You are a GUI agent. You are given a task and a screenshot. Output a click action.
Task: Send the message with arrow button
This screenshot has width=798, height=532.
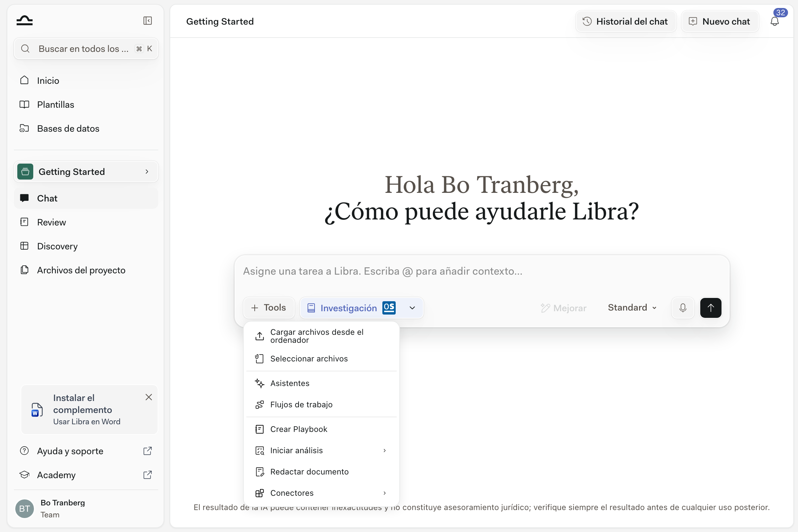click(711, 308)
